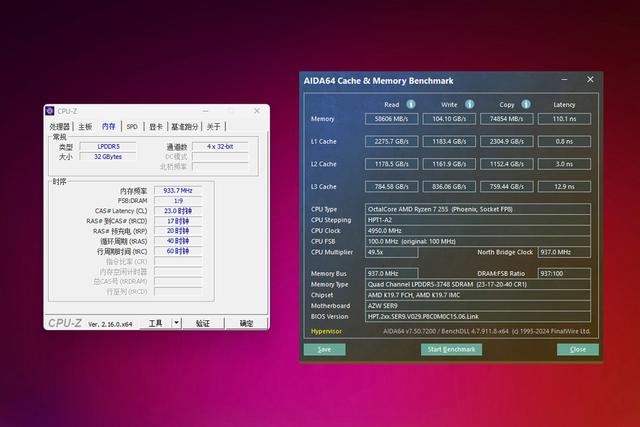This screenshot has width=640, height=427.
Task: Click the L3 Cache latency 12.9 ns
Action: coord(564,187)
